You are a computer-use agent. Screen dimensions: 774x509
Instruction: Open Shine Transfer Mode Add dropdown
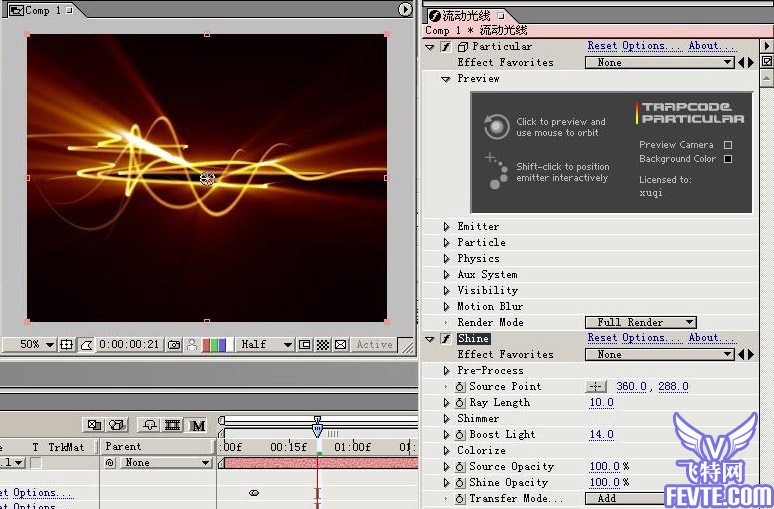coord(625,499)
